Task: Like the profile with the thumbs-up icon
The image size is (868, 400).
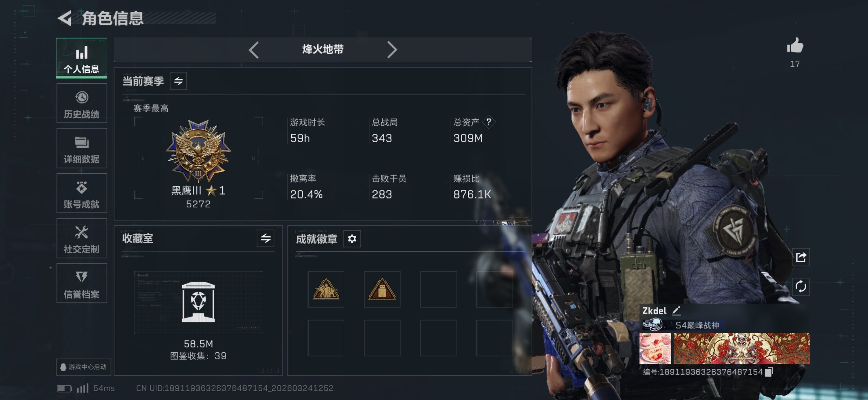Action: [x=795, y=46]
